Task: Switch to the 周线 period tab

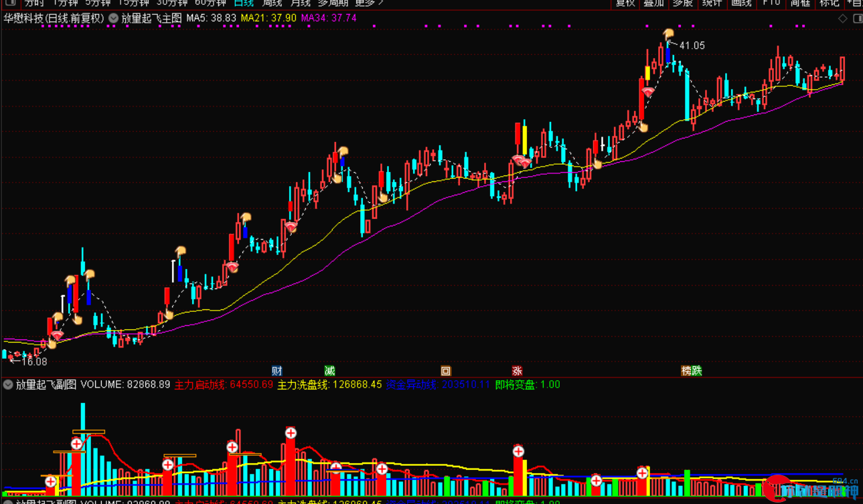Action: point(272,3)
